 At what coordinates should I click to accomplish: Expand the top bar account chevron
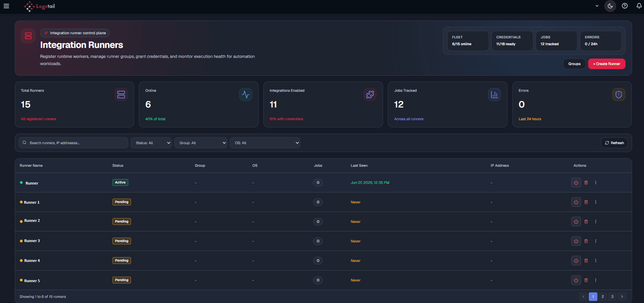point(597,6)
